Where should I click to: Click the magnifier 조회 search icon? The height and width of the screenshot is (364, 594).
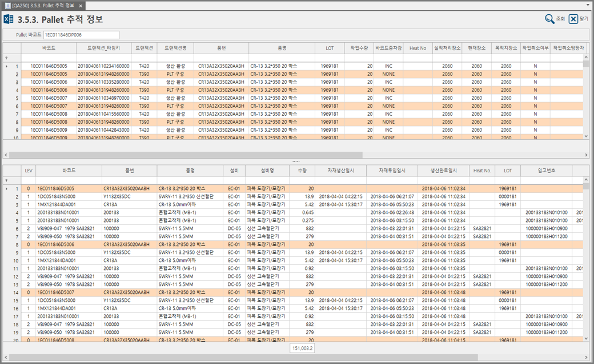pos(549,19)
